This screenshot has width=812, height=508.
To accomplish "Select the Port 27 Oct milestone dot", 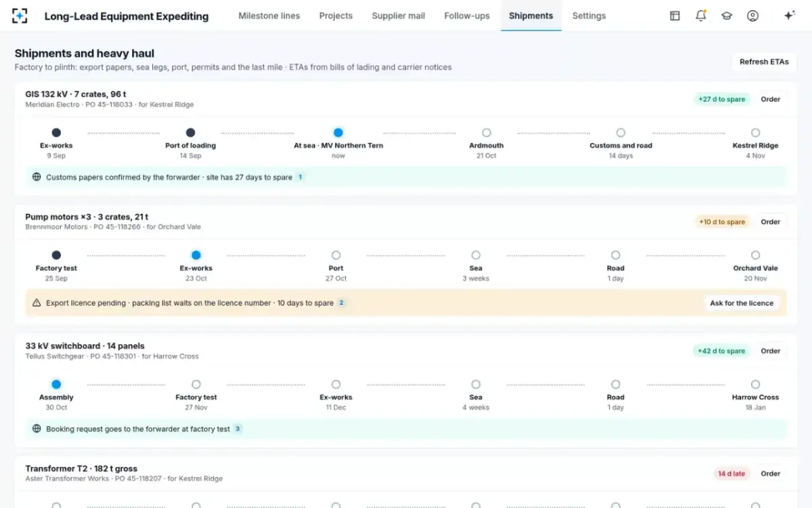I will [336, 255].
